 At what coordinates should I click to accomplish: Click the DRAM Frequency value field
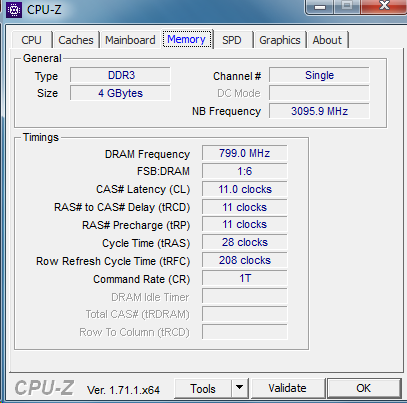[244, 153]
